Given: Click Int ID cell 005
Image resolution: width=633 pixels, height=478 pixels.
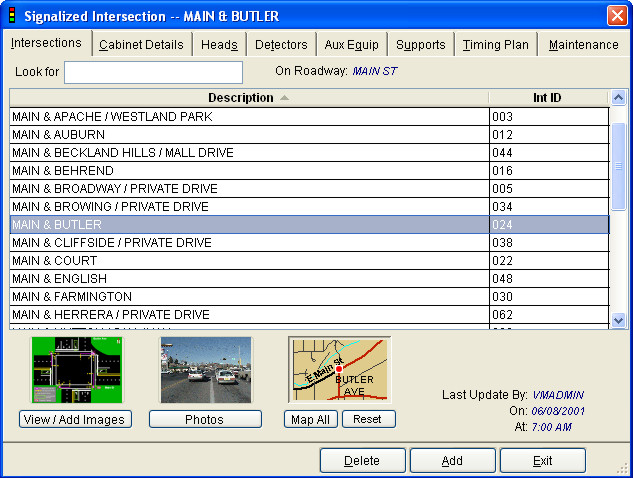Looking at the screenshot, I should pos(549,189).
